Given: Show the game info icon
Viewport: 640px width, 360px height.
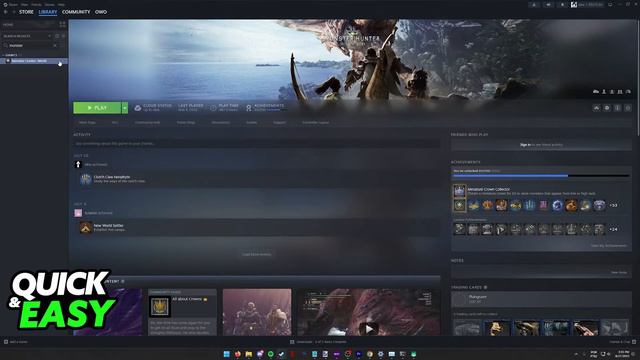Looking at the screenshot, I should coord(618,108).
